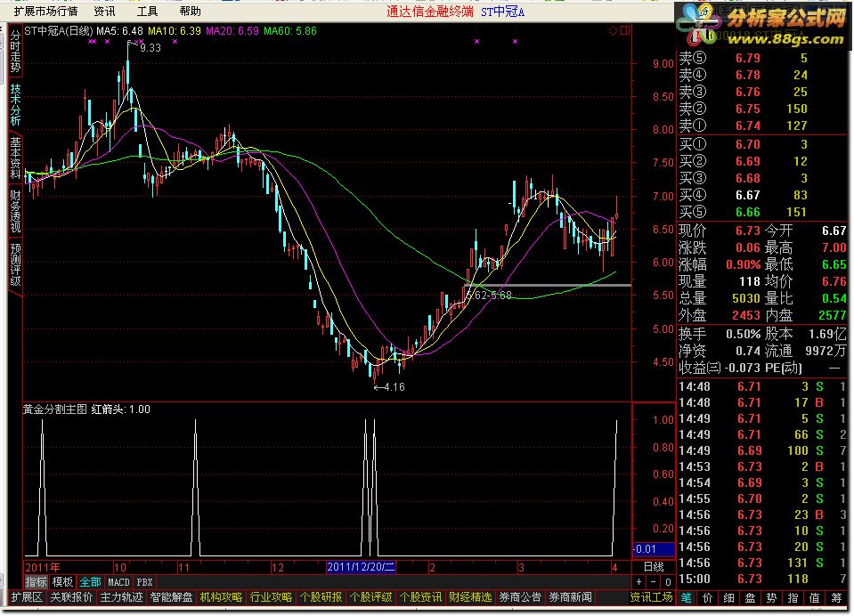
Task: Click the 15:00 trade record row
Action: pyautogui.click(x=762, y=579)
